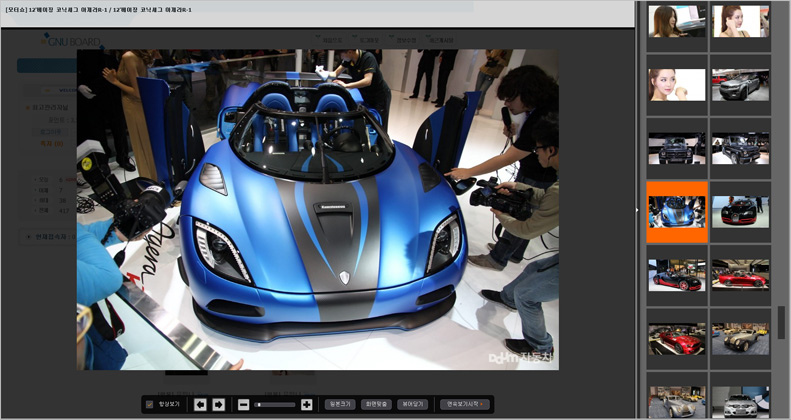This screenshot has height=420, width=791.
Task: Zoom in using the plus button
Action: (306, 404)
